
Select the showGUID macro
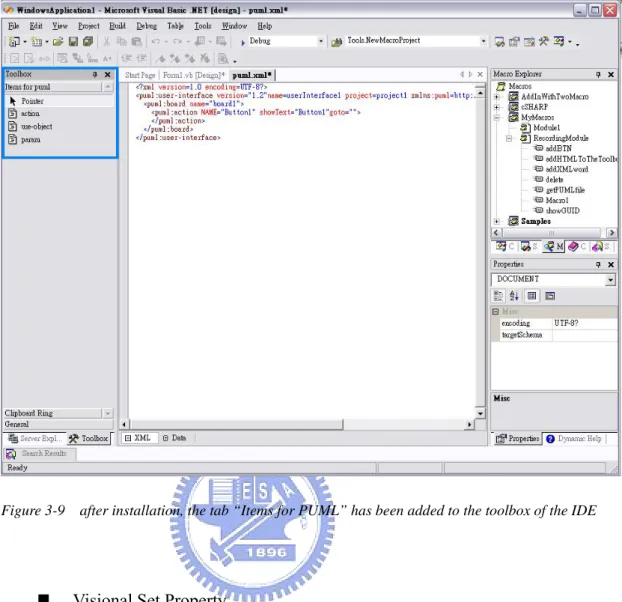[562, 211]
